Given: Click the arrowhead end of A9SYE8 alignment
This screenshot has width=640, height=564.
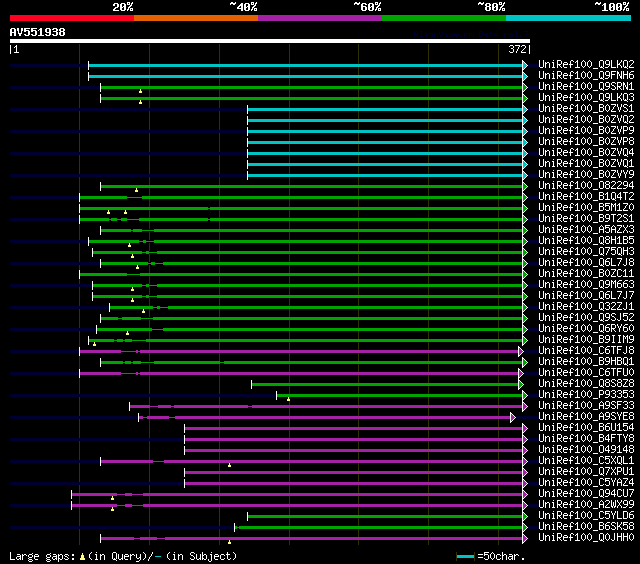Looking at the screenshot, I should click(513, 417).
